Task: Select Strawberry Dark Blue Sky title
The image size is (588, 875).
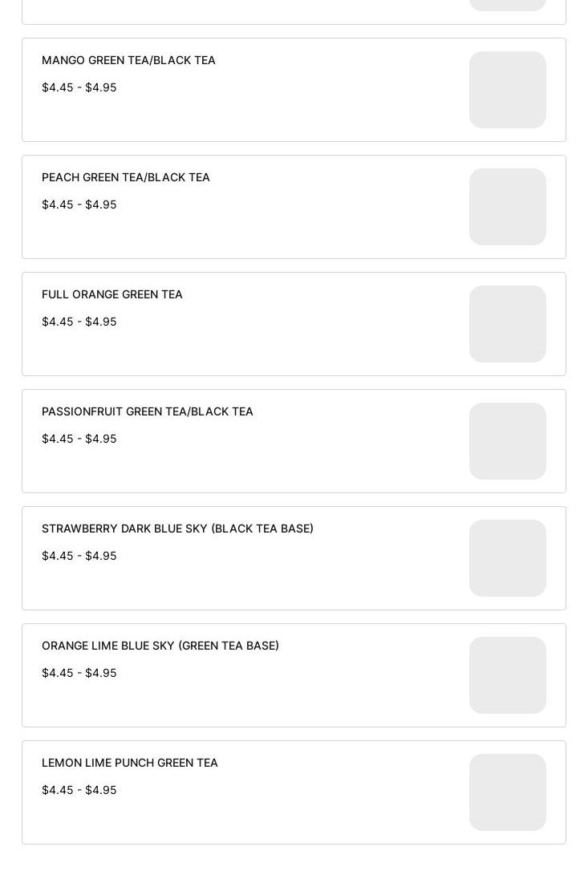Action: tap(177, 529)
